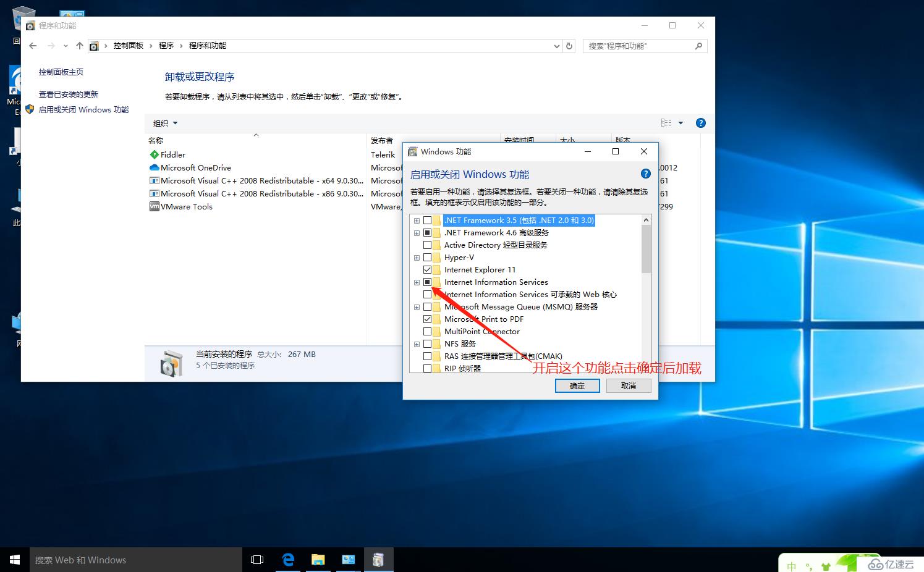Launch Microsoft Edge from taskbar
Viewport: 924px width, 572px height.
coord(288,560)
